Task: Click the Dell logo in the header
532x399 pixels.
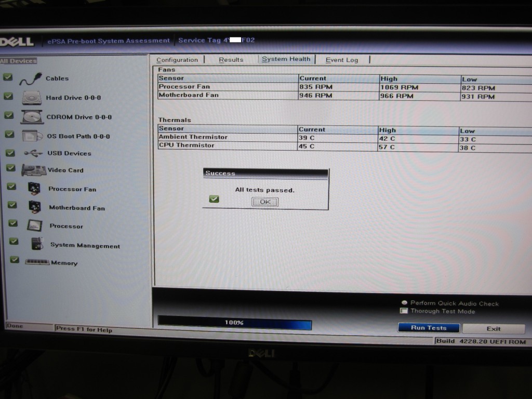Action: [17, 42]
